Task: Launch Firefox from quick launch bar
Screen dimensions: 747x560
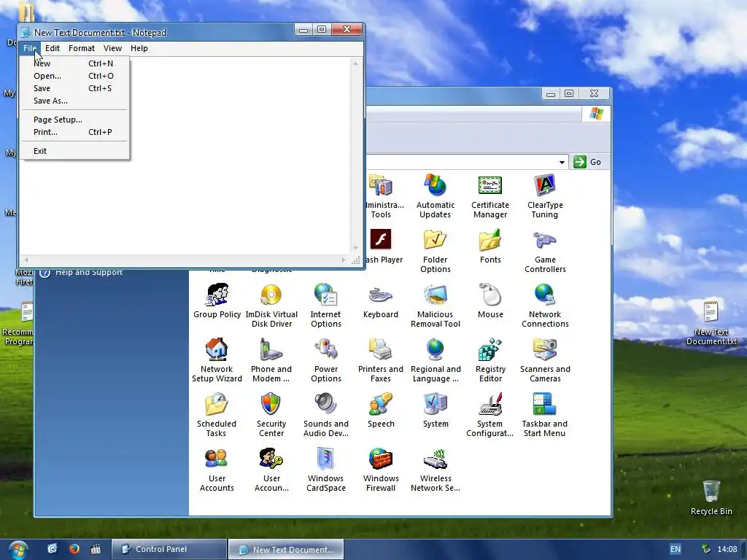Action: [74, 549]
